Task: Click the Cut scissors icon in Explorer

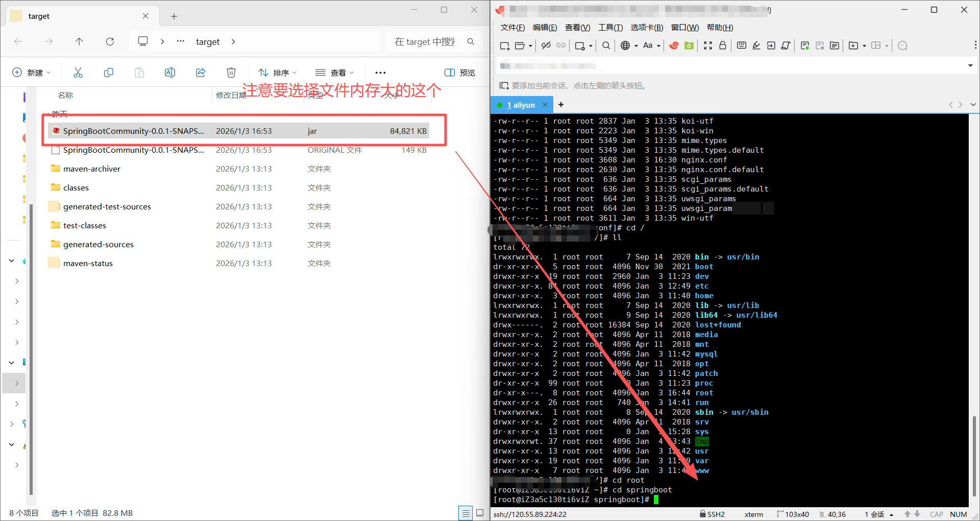Action: pos(78,73)
